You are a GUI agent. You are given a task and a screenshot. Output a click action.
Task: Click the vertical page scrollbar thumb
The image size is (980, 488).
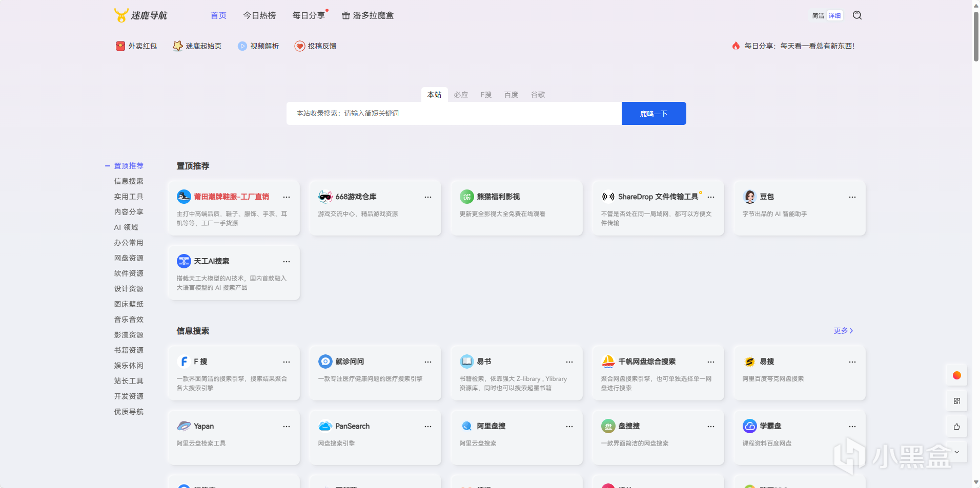click(976, 36)
